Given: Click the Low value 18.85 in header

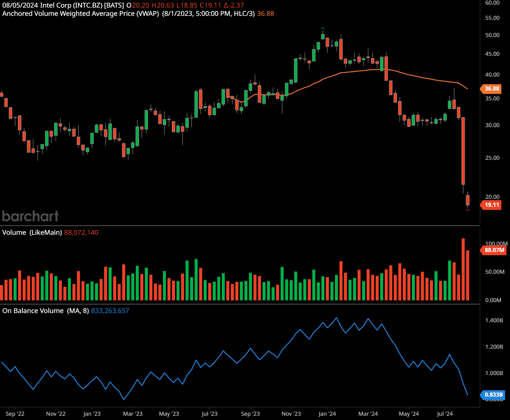Looking at the screenshot, I should tap(190, 5).
